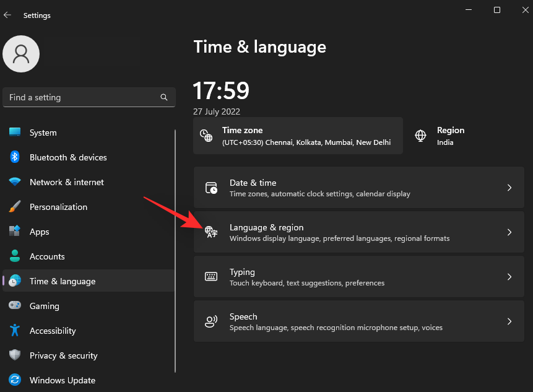
Task: Click the Find a setting search box
Action: [x=89, y=97]
